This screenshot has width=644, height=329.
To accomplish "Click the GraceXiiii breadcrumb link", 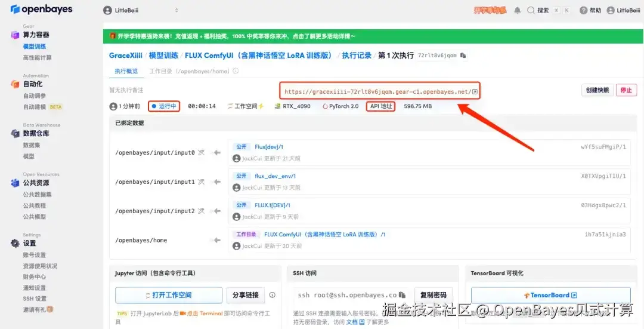I will point(125,56).
